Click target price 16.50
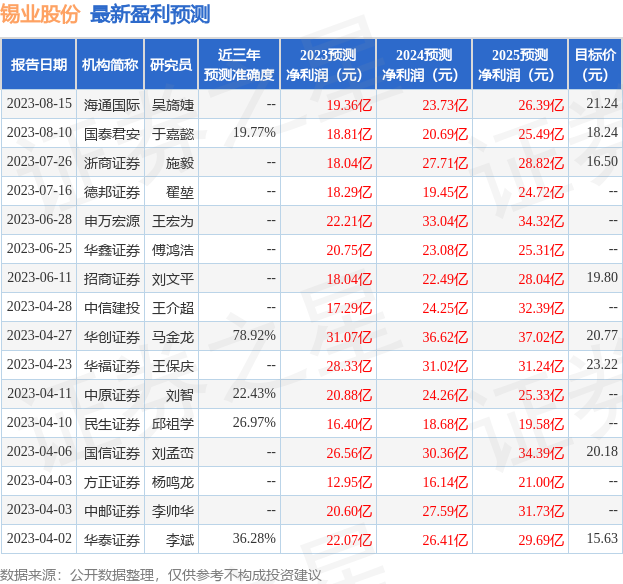The image size is (623, 584). click(602, 161)
